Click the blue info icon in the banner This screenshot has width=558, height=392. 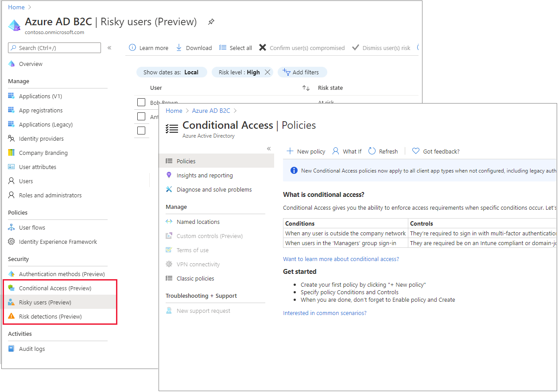[294, 170]
